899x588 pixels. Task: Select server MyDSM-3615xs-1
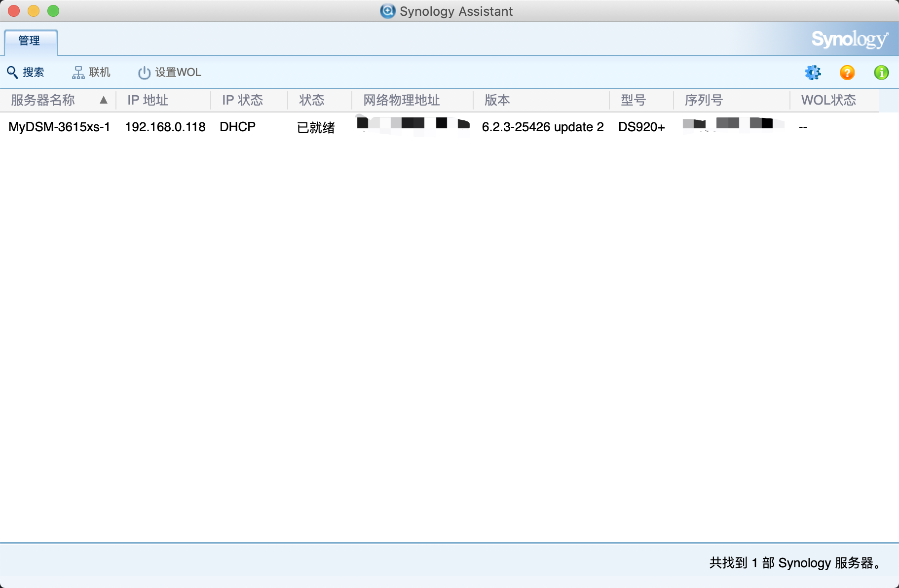point(59,127)
